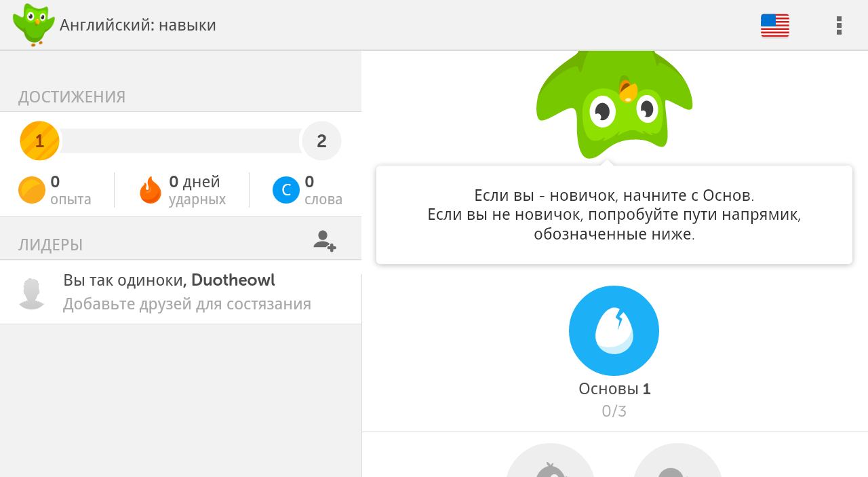Select the gray avatar placeholder

[31, 293]
